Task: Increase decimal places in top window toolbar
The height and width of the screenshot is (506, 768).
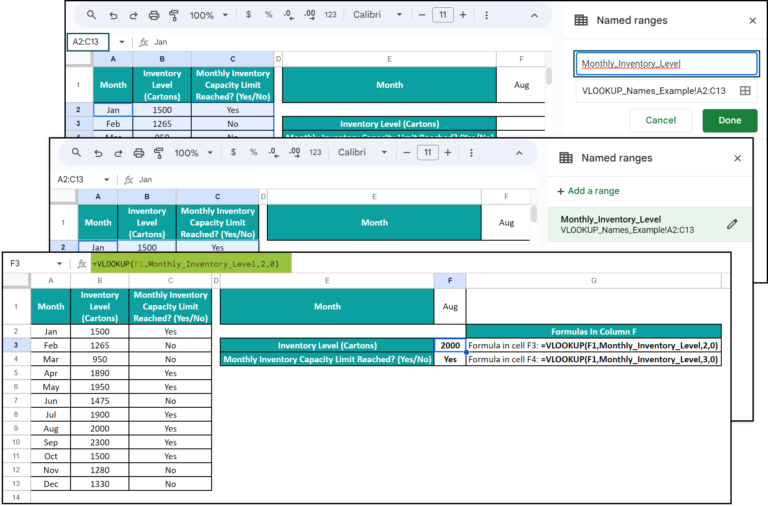Action: (x=310, y=15)
